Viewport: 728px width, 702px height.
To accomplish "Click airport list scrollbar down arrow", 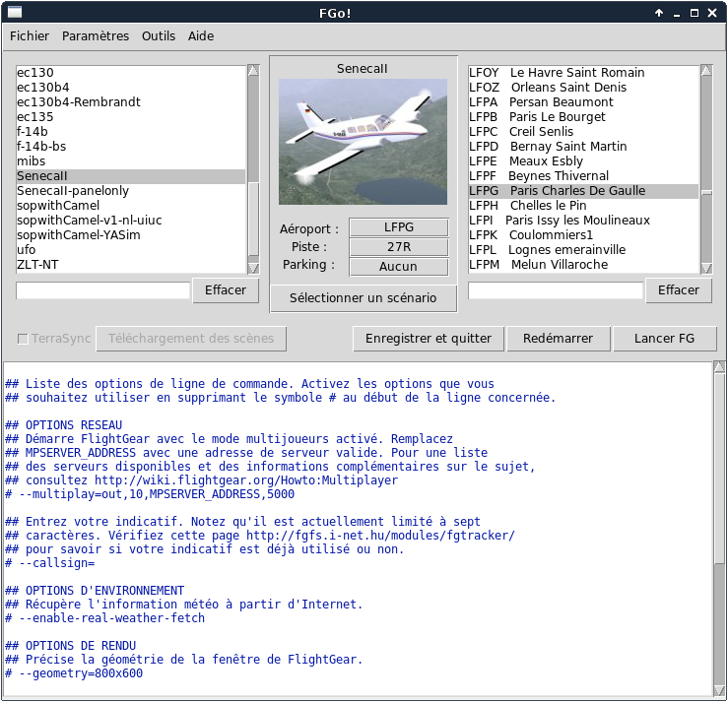I will click(706, 268).
